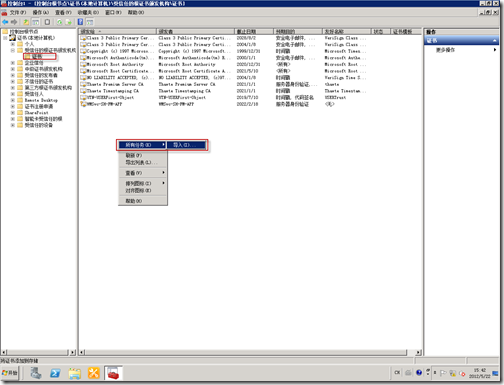Click the expiry date 1999/12/31 cell
This screenshot has width=504, height=385.
pyautogui.click(x=248, y=51)
